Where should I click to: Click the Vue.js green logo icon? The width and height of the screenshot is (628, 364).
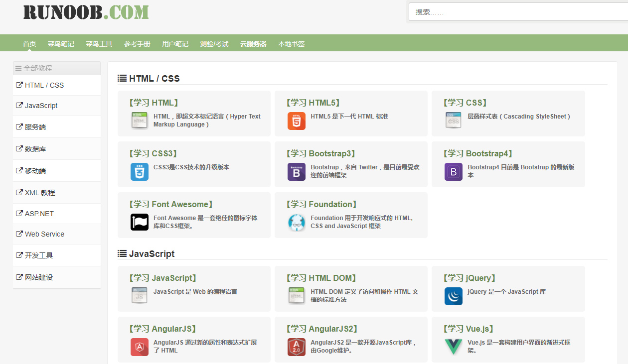click(453, 347)
